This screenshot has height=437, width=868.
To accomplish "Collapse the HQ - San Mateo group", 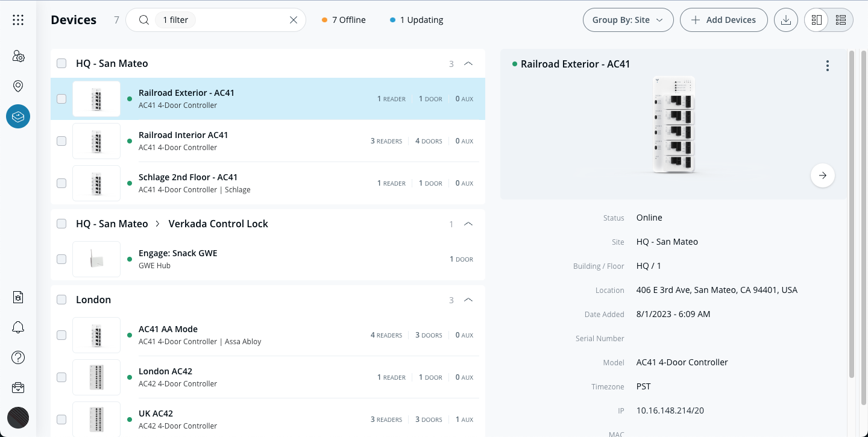I will [x=468, y=63].
